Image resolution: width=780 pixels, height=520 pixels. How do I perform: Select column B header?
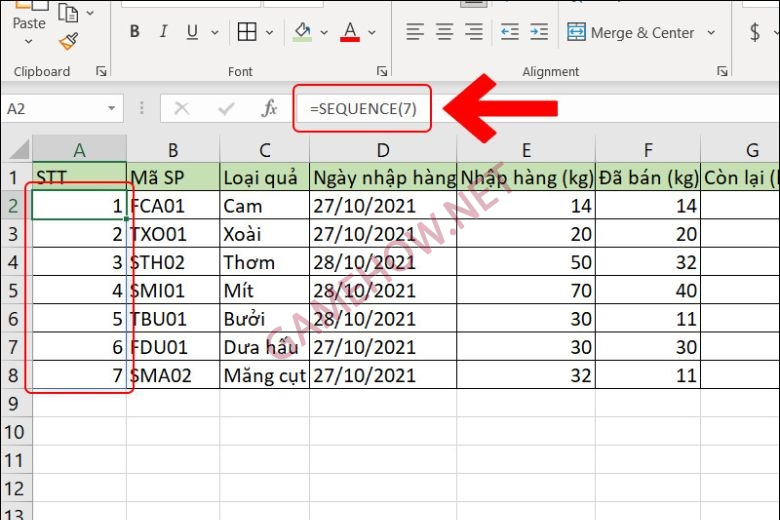(x=173, y=150)
